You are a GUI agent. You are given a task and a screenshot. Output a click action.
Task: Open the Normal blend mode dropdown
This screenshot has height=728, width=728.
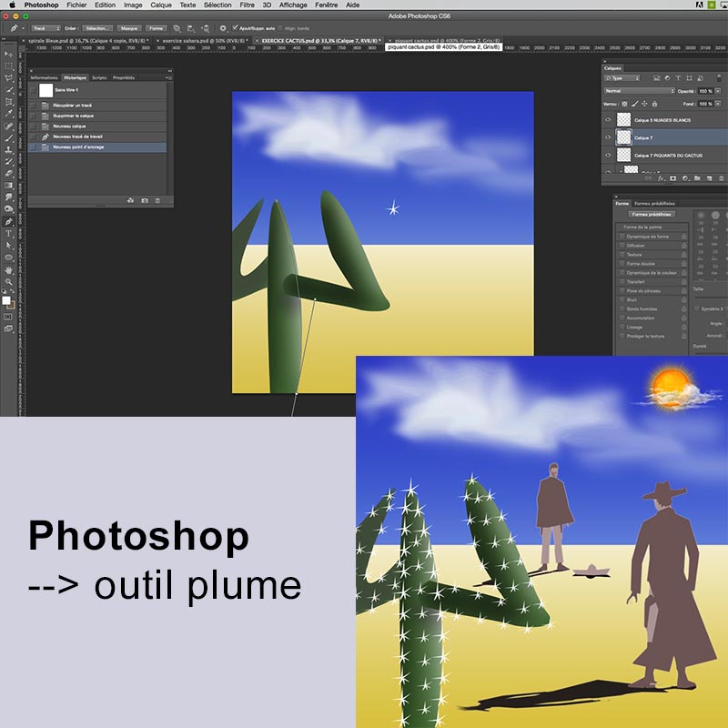[x=639, y=91]
